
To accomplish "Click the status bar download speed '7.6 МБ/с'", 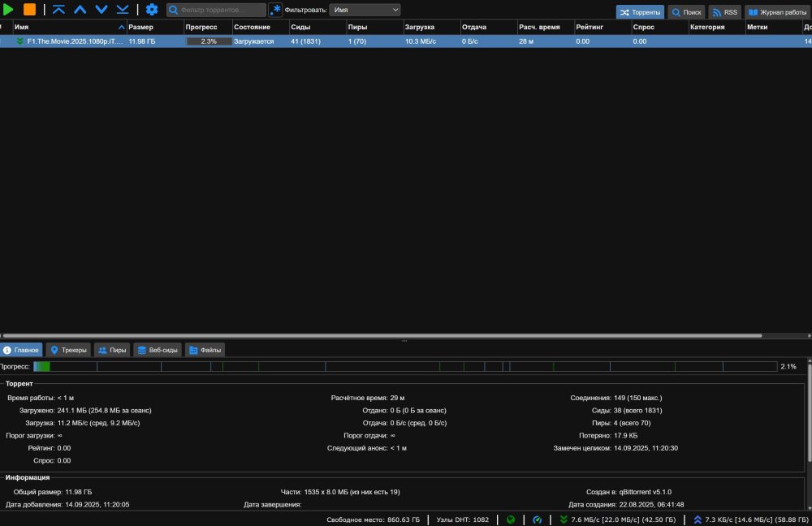I will coord(617,520).
